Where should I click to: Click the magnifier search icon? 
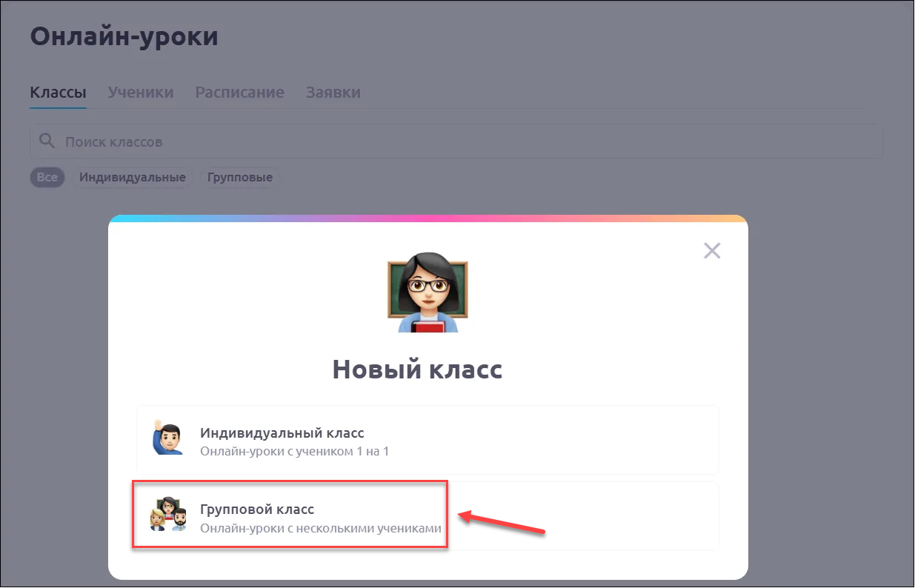coord(47,141)
